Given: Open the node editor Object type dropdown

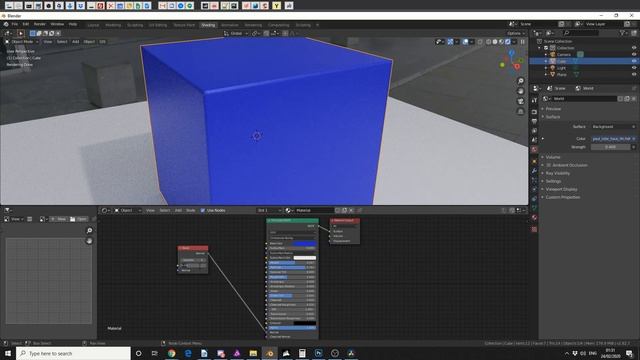Looking at the screenshot, I should coord(127,210).
